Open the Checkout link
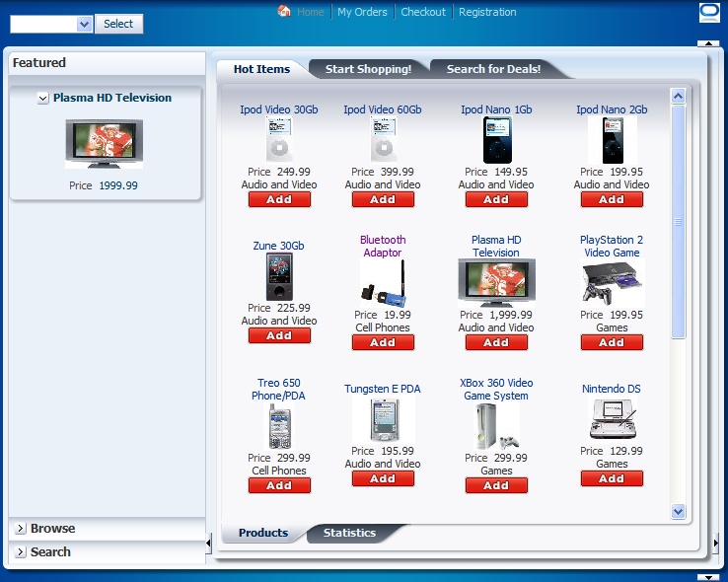 pos(423,12)
